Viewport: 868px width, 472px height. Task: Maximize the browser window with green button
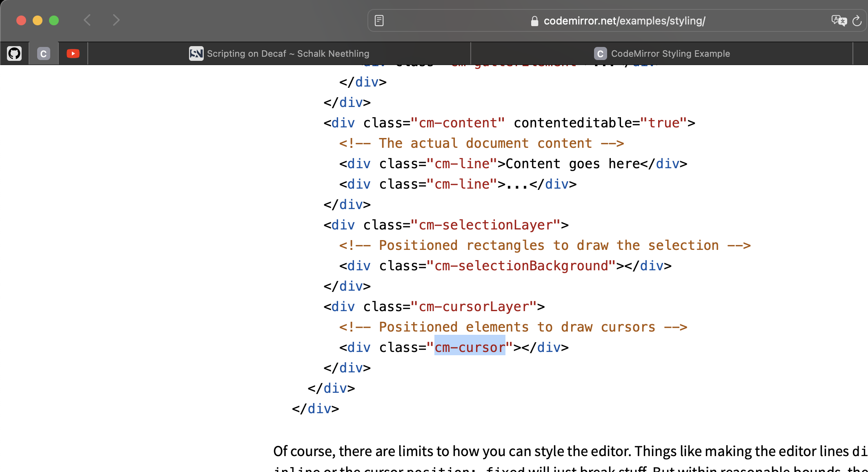[x=54, y=20]
